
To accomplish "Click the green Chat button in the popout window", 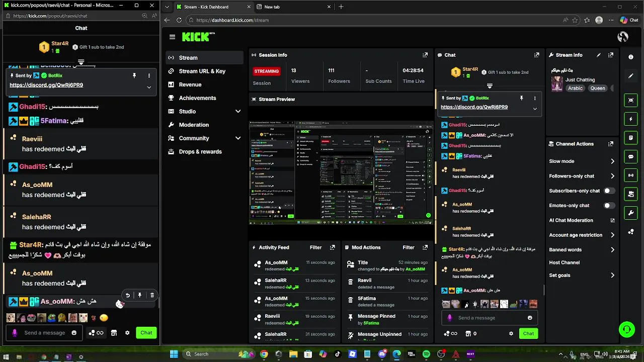I will (x=146, y=333).
